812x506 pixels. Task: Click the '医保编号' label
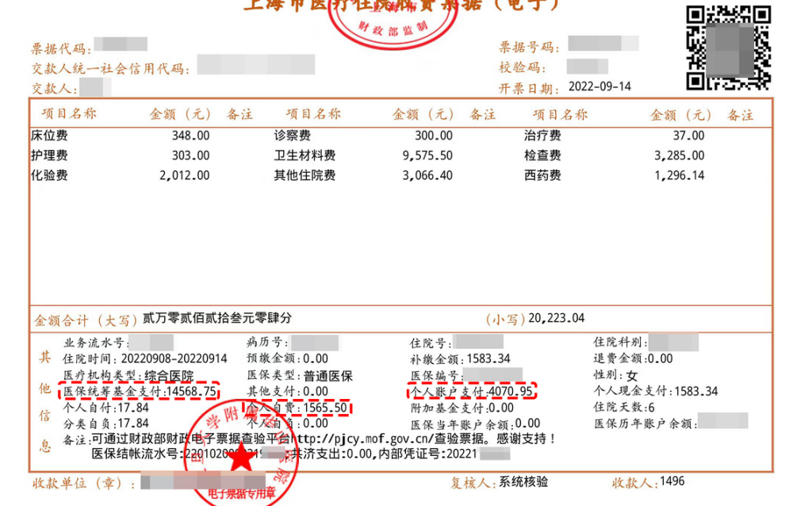pos(435,376)
